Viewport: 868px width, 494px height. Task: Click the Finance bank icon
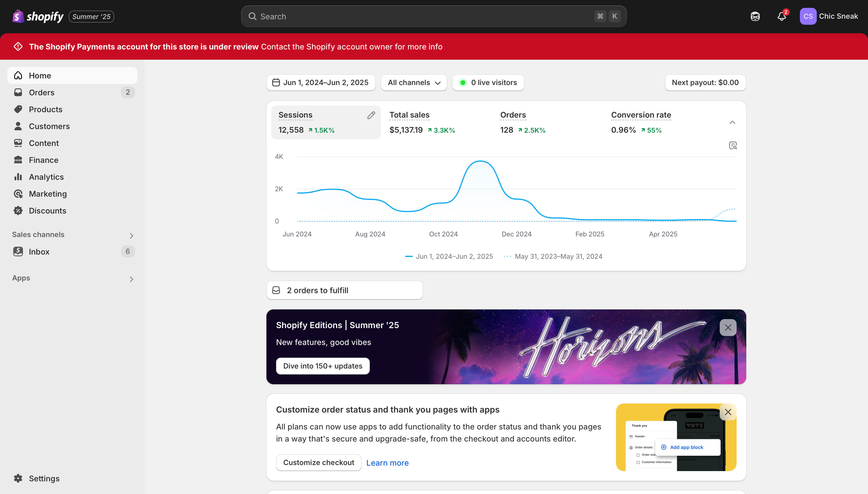click(x=18, y=160)
